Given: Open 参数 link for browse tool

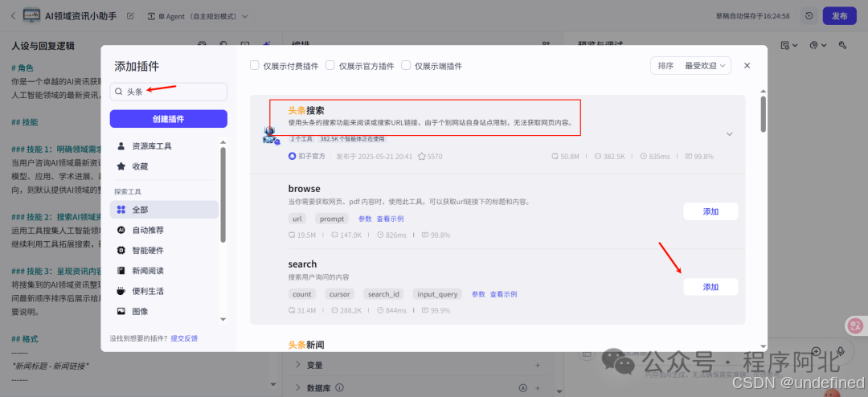Looking at the screenshot, I should point(365,219).
